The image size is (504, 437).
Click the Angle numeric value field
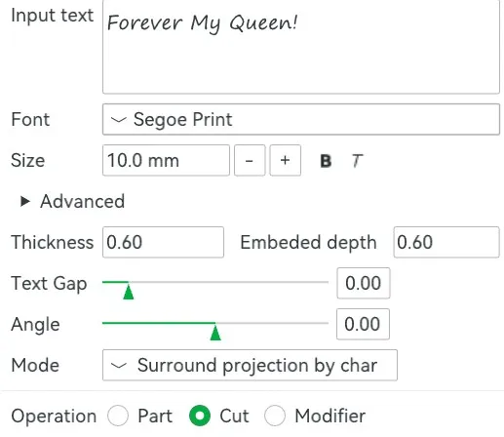(363, 324)
